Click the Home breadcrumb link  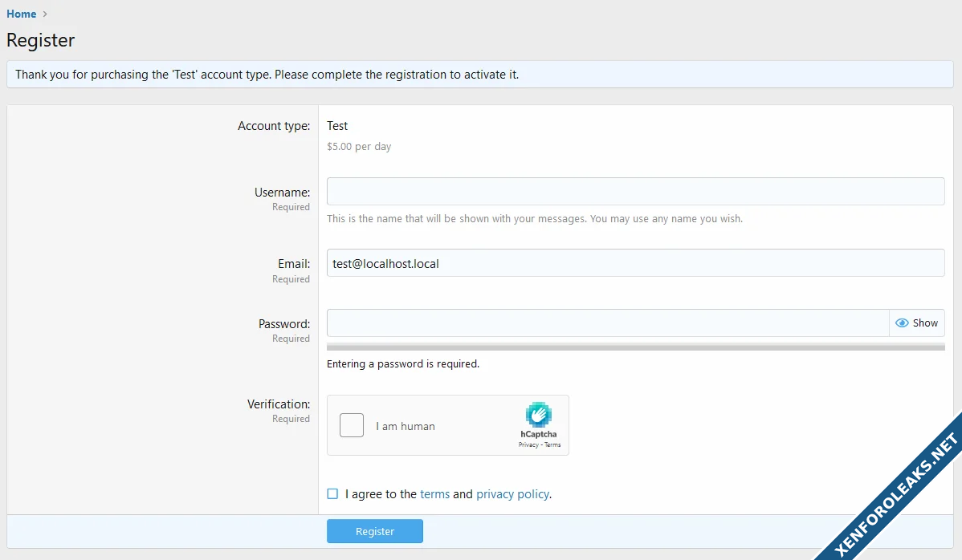[22, 14]
